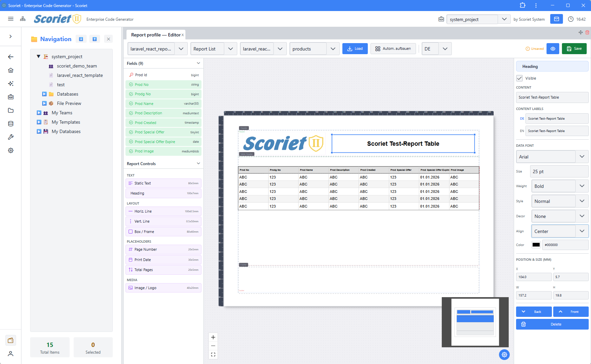
Task: Open the database icon in left sidebar
Action: click(11, 124)
